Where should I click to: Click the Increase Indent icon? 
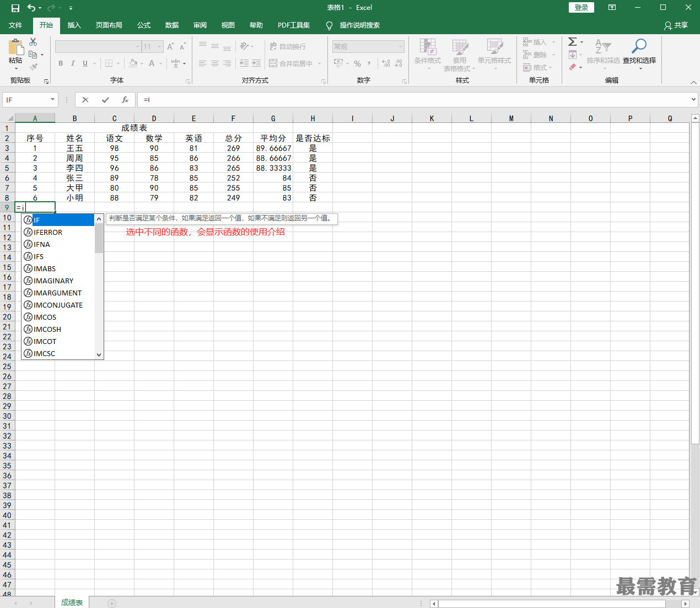pyautogui.click(x=256, y=63)
